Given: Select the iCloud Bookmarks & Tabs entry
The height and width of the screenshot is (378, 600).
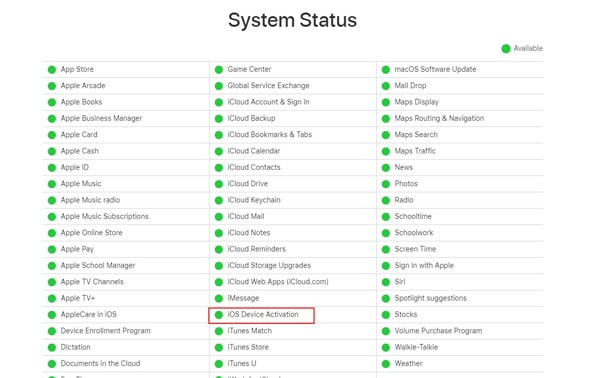Looking at the screenshot, I should coord(269,135).
